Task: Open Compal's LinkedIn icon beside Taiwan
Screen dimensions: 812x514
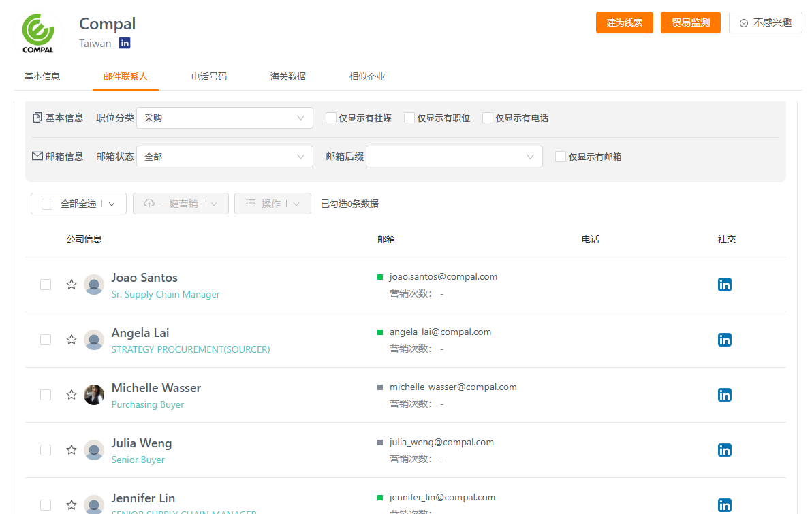Action: pos(125,43)
